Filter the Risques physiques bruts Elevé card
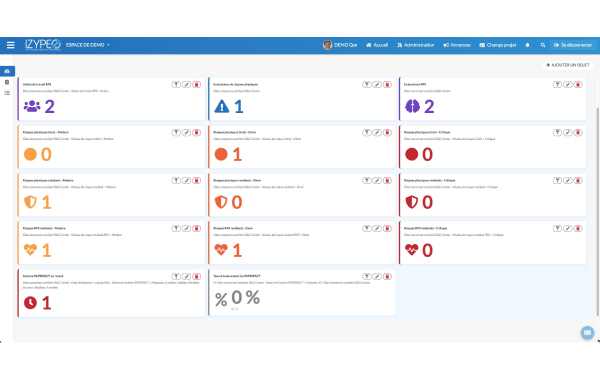The width and height of the screenshot is (600, 380). pyautogui.click(x=367, y=133)
